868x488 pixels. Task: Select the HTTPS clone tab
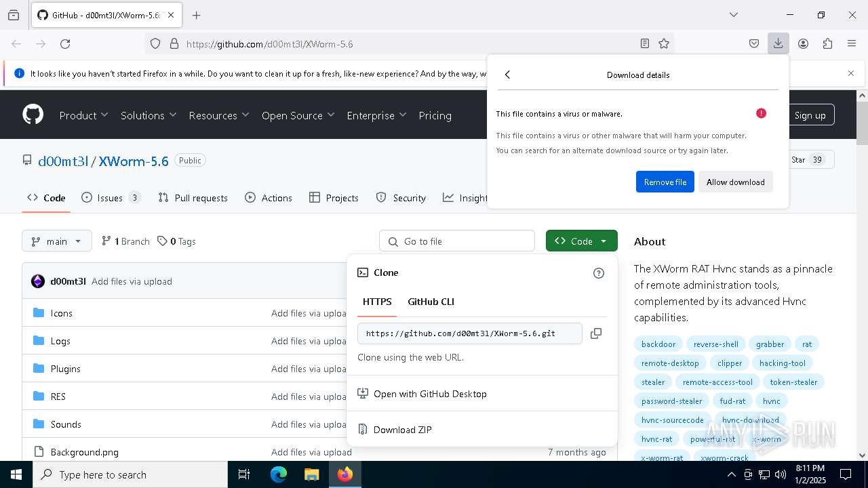pyautogui.click(x=377, y=302)
